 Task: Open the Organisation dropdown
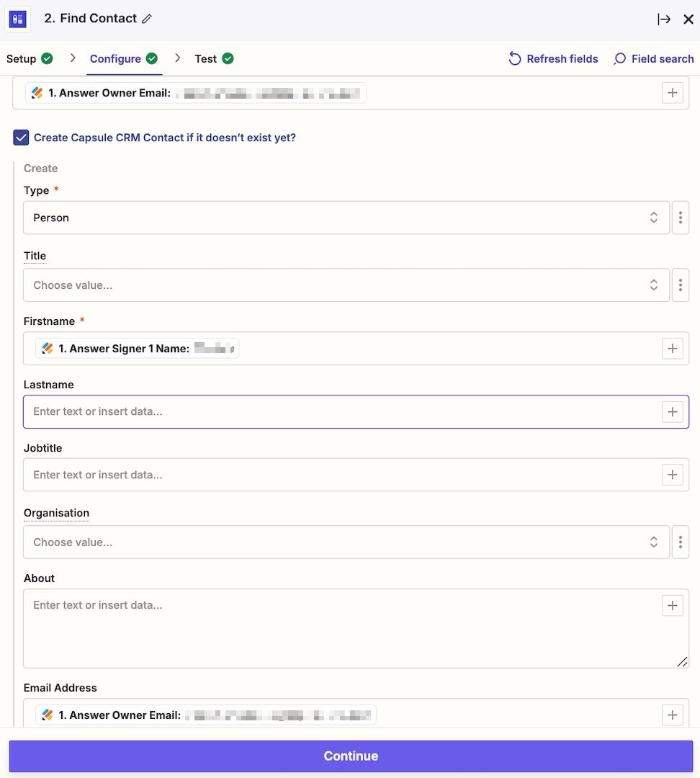point(346,542)
